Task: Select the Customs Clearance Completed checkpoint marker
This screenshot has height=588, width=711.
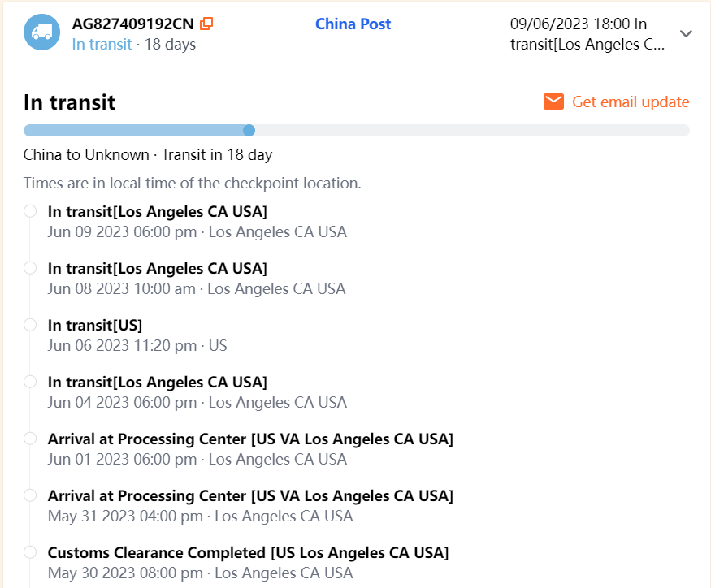Action: pos(30,552)
